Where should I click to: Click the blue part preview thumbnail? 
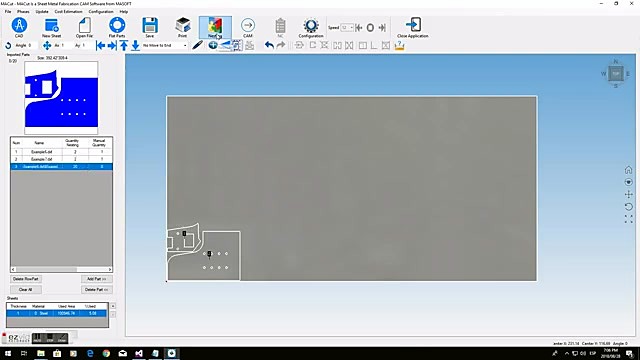(x=61, y=98)
